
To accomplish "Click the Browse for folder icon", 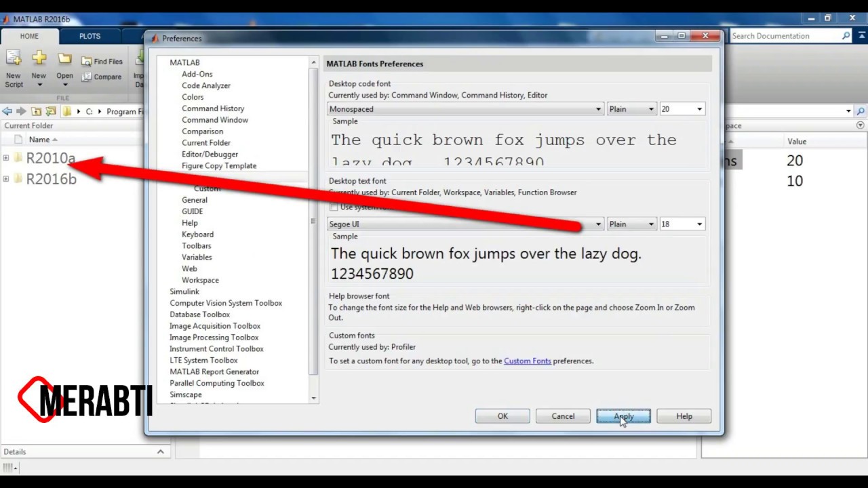I will click(50, 111).
